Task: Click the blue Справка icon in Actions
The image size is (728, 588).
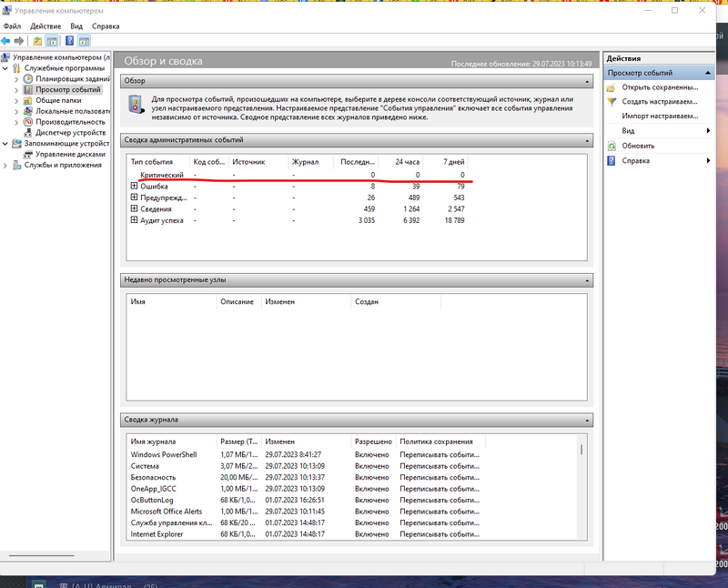Action: point(612,161)
